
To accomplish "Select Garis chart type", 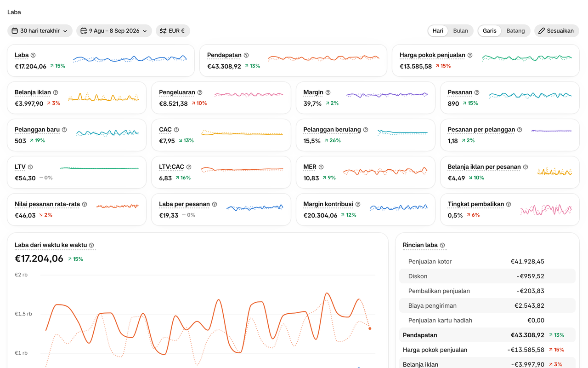I will (490, 31).
